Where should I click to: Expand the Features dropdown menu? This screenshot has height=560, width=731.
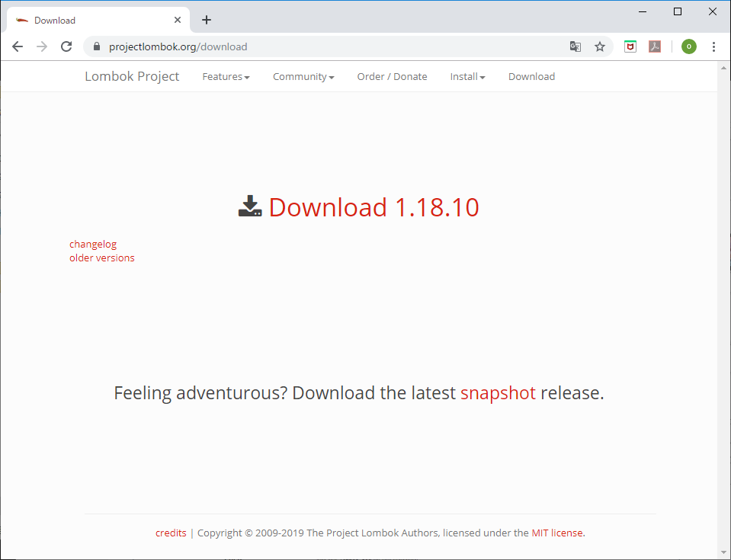226,77
